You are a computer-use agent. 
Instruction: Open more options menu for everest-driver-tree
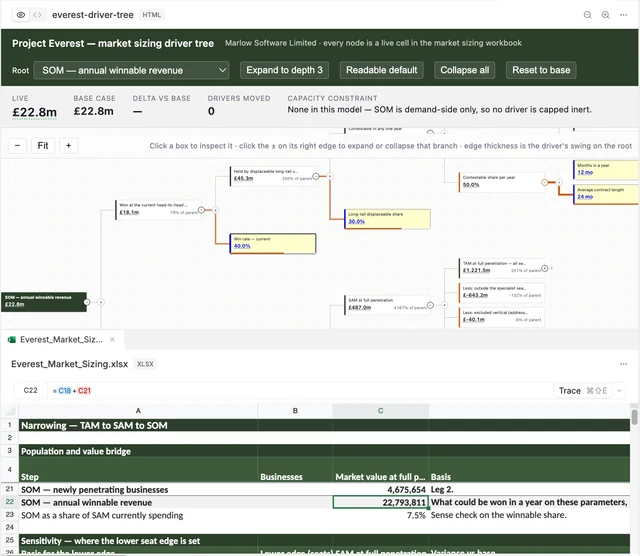(623, 15)
